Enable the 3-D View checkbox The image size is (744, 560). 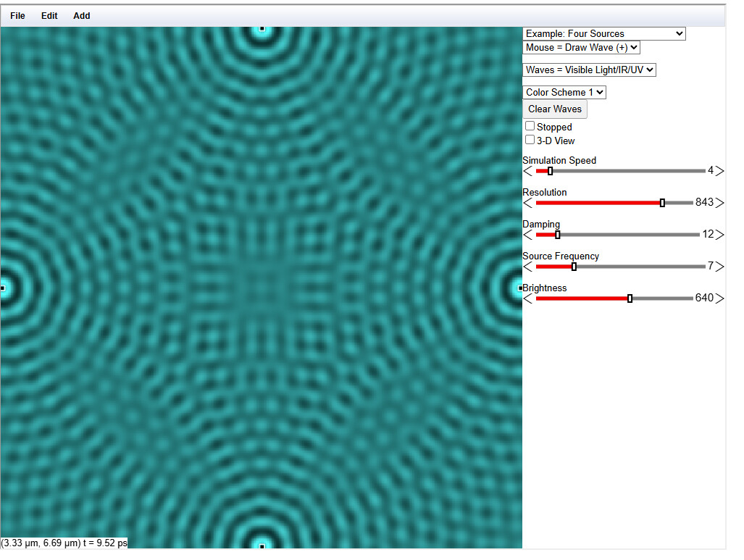coord(530,140)
